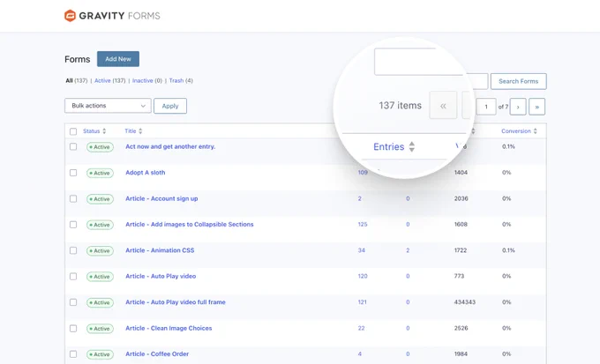Open the Bulk actions dropdown
Viewport: 600px width, 364px height.
coord(108,106)
